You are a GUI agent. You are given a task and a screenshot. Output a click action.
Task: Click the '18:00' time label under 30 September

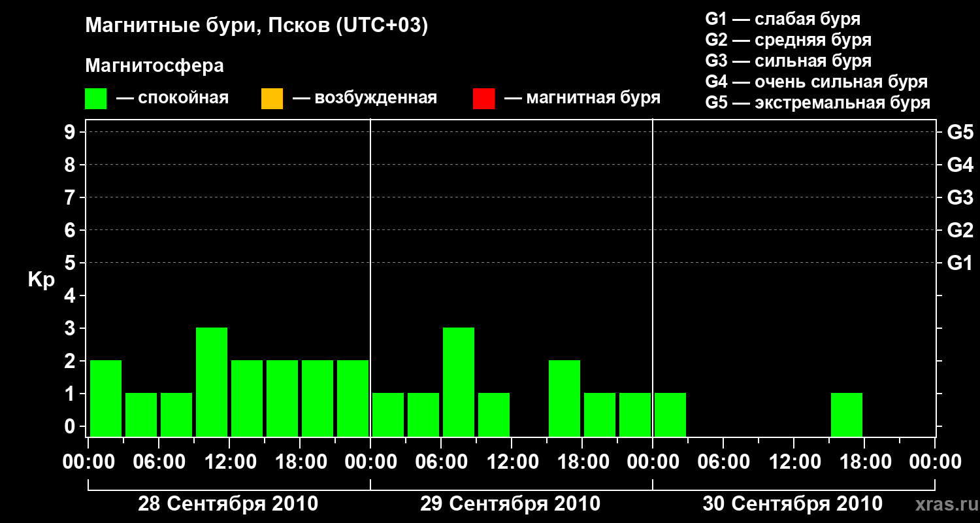click(864, 462)
